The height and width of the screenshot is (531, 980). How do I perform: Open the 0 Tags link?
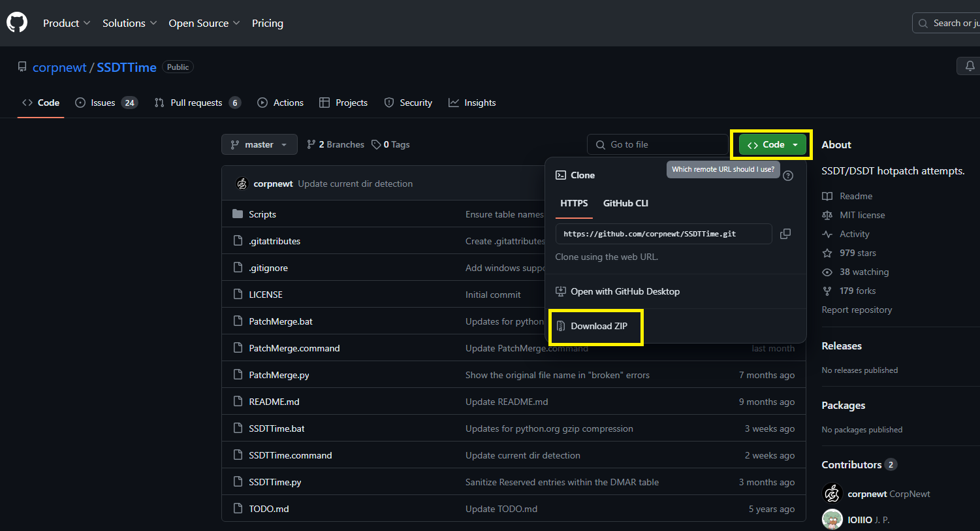390,144
